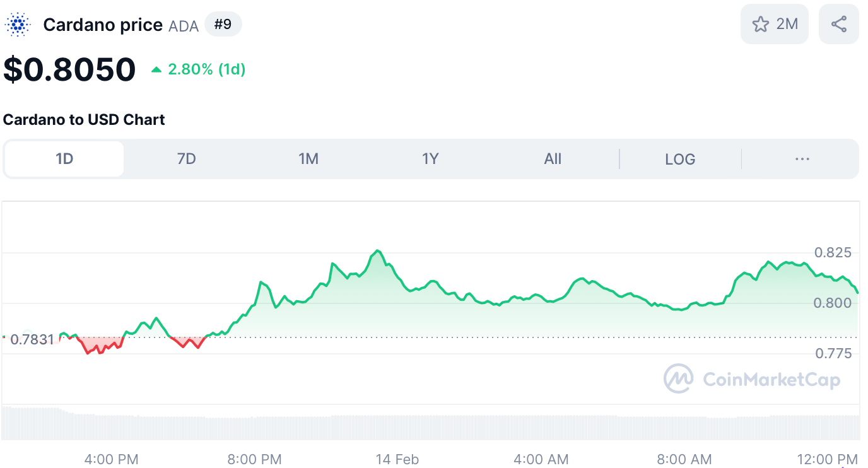Click the #9 rank badge
Screen dimensions: 868x468
pyautogui.click(x=223, y=24)
